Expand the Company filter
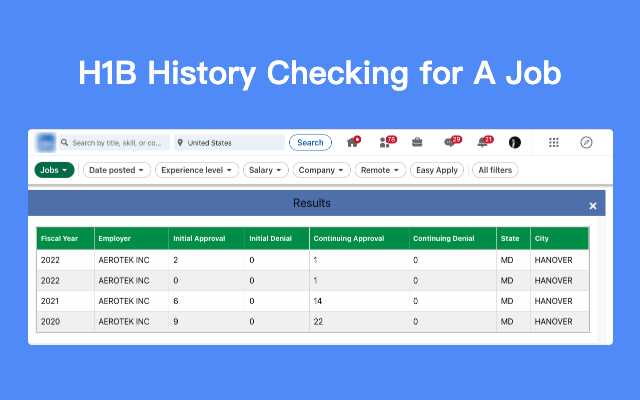 point(321,170)
